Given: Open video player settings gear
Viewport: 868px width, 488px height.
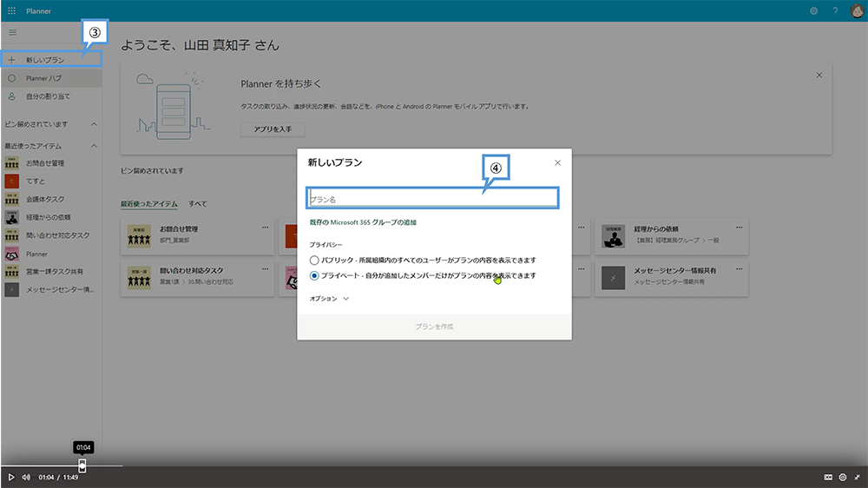Looking at the screenshot, I should click(x=843, y=477).
